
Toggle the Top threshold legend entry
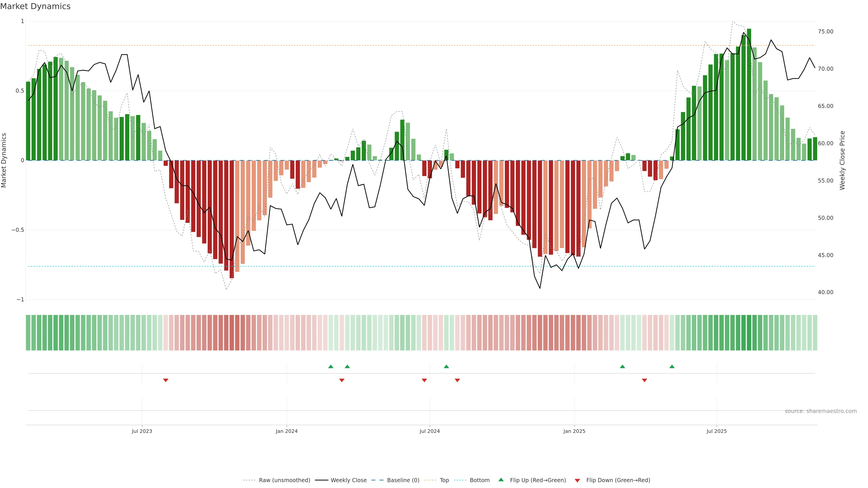pyautogui.click(x=444, y=480)
